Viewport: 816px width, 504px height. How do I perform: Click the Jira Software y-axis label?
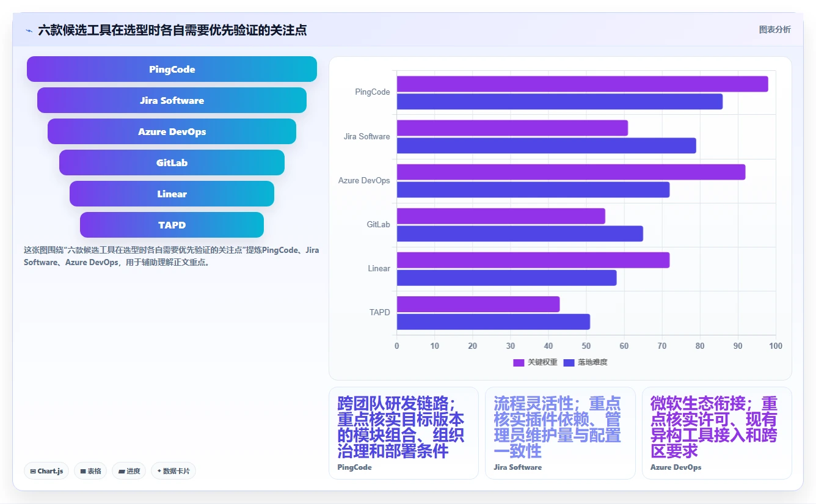366,136
